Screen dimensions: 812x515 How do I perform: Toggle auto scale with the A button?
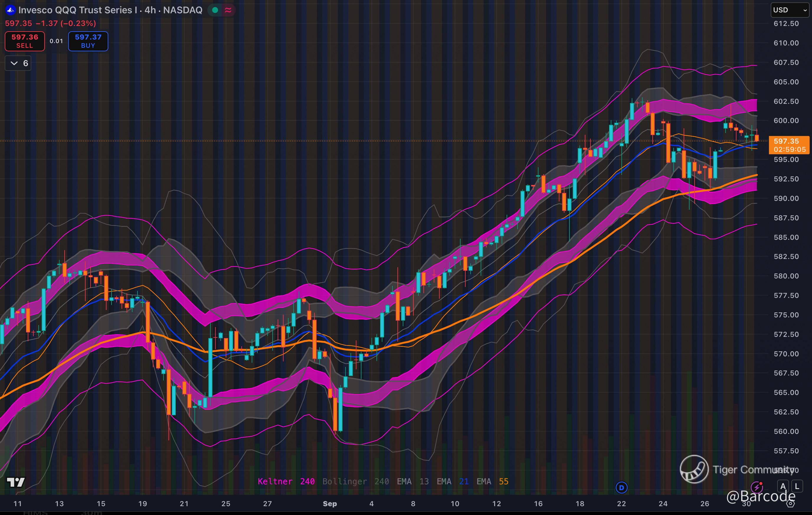pos(783,486)
